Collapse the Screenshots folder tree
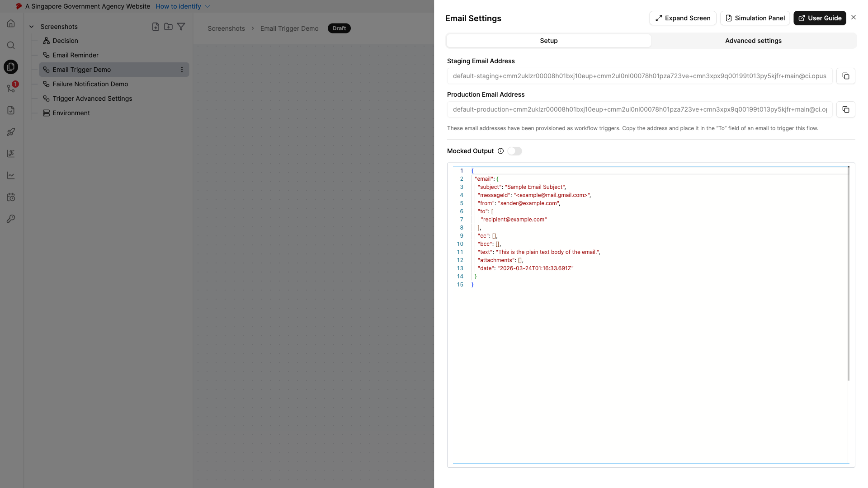868x488 pixels. click(32, 27)
